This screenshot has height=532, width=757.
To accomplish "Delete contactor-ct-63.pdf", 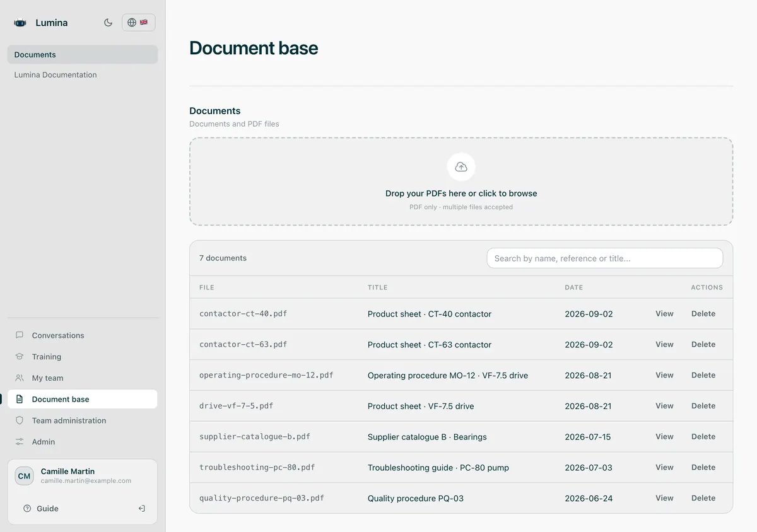I will (x=703, y=345).
